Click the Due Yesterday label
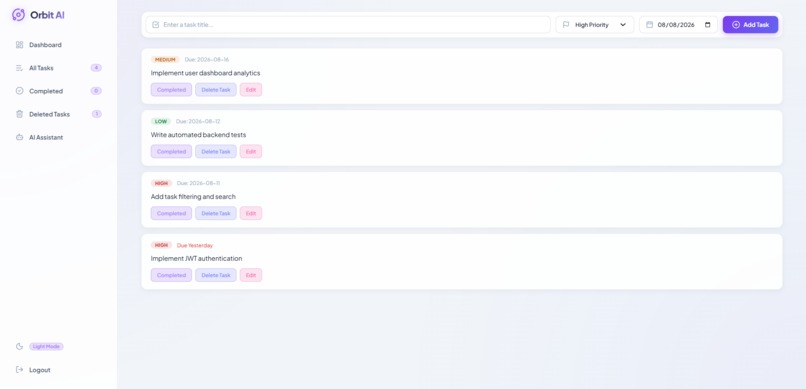806x389 pixels. [x=195, y=245]
